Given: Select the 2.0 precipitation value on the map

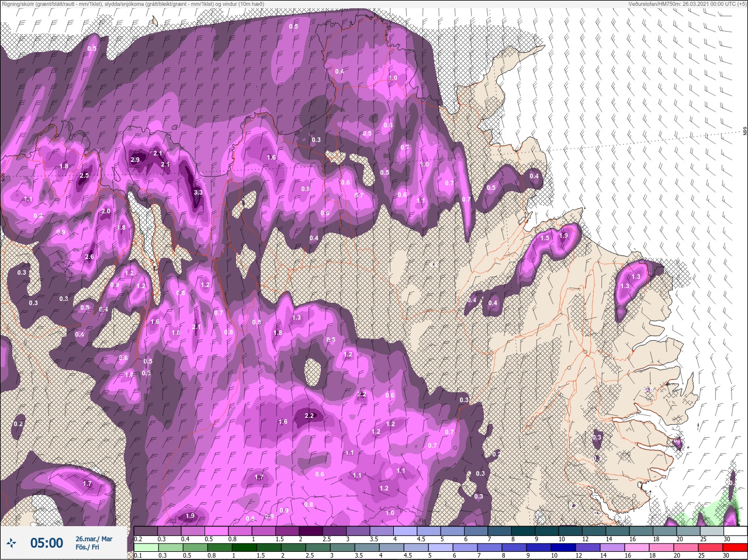Looking at the screenshot, I should 106,212.
